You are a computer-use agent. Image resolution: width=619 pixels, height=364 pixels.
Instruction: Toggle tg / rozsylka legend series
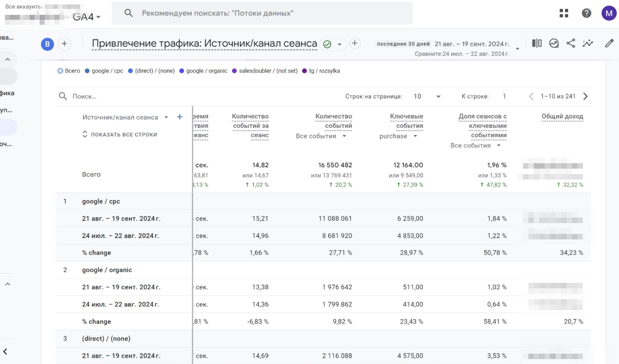321,71
